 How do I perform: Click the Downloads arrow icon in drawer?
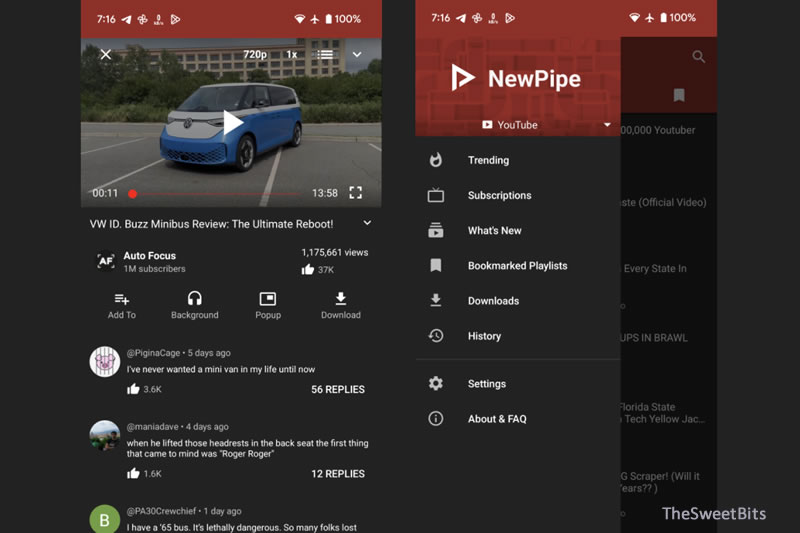436,300
